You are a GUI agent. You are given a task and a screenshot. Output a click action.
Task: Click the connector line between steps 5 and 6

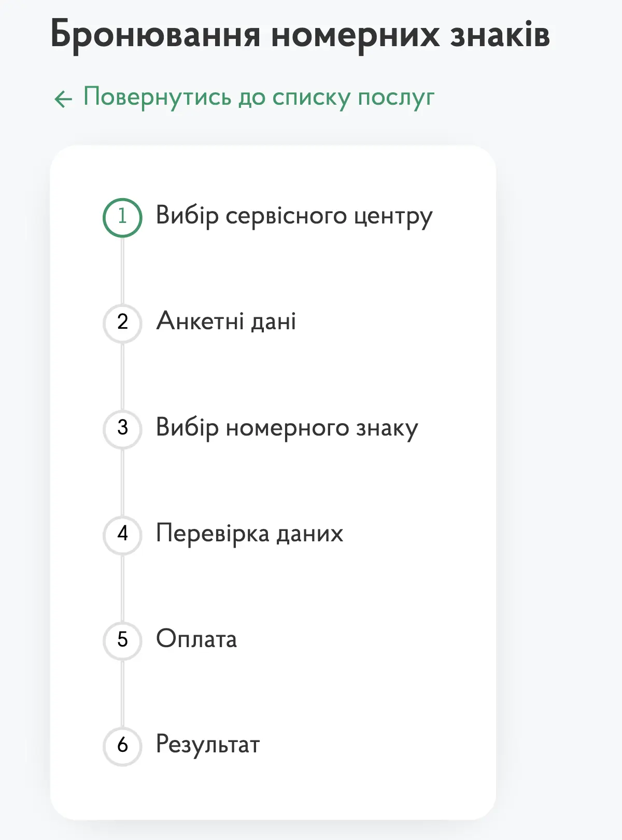click(x=122, y=693)
